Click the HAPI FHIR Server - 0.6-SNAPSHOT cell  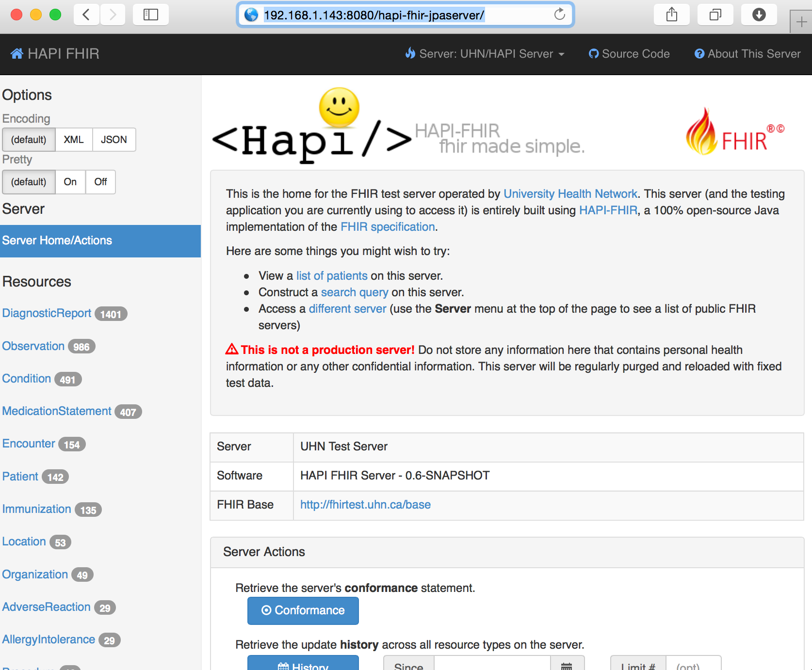[549, 476]
